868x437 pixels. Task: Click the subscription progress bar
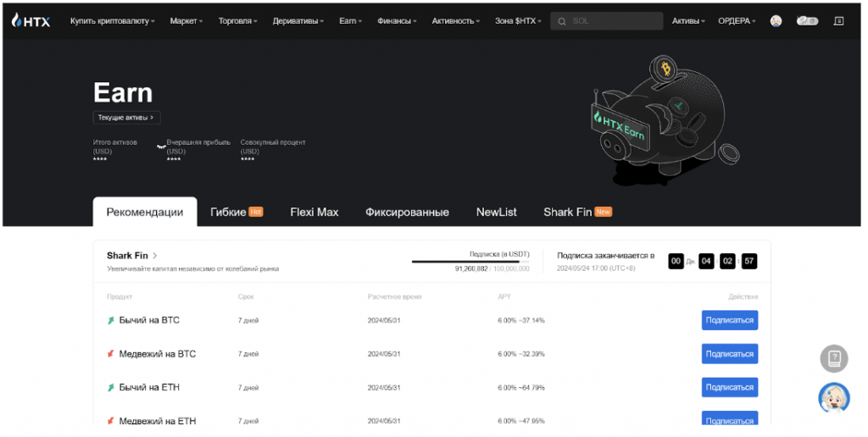point(470,262)
